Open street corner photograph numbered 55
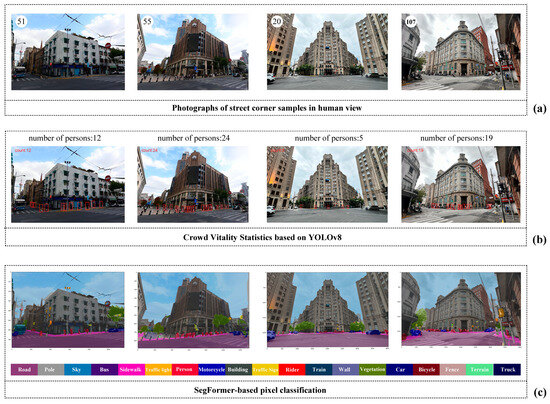550x404 pixels. point(193,52)
